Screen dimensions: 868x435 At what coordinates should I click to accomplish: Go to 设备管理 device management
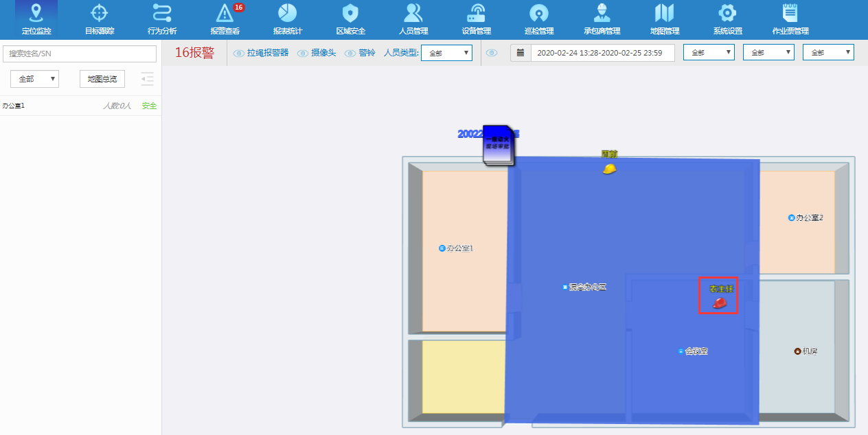[x=476, y=19]
